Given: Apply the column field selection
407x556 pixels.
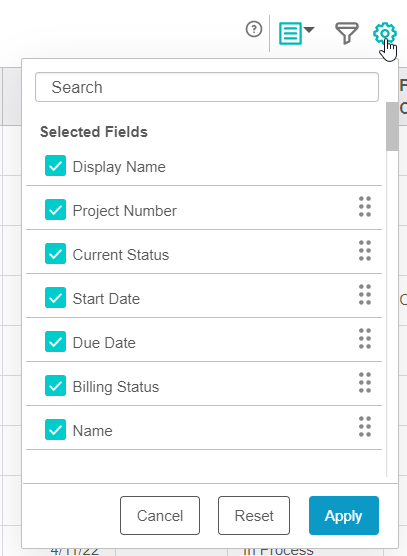Looking at the screenshot, I should pos(344,516).
